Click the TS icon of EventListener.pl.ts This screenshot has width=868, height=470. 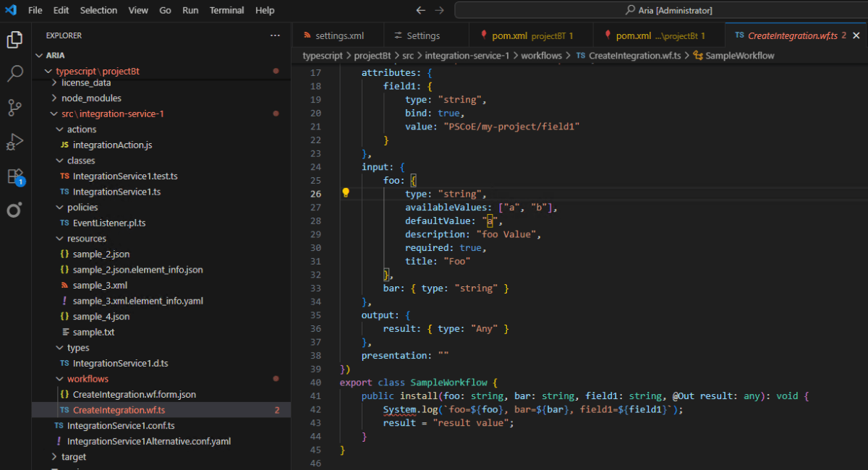tap(64, 223)
